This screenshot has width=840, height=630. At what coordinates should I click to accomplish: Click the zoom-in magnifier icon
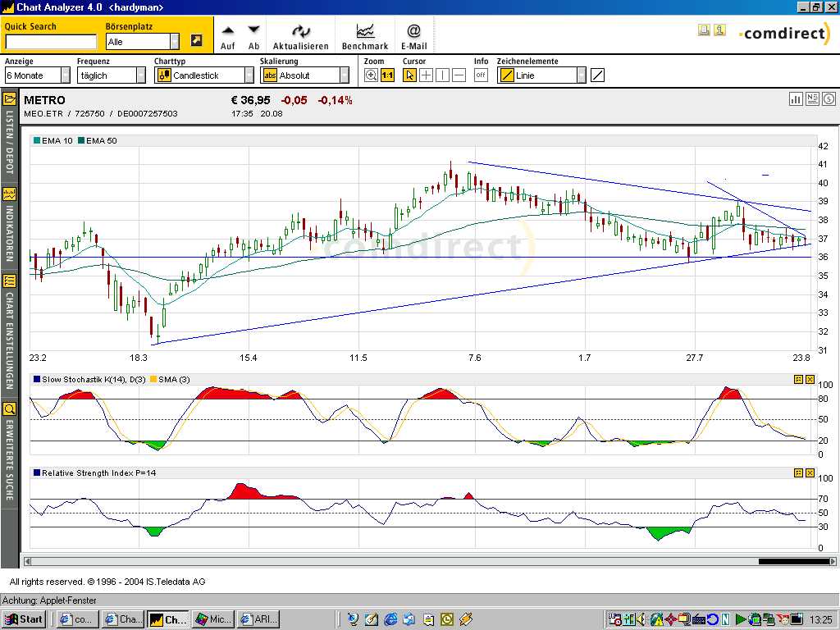tap(371, 75)
